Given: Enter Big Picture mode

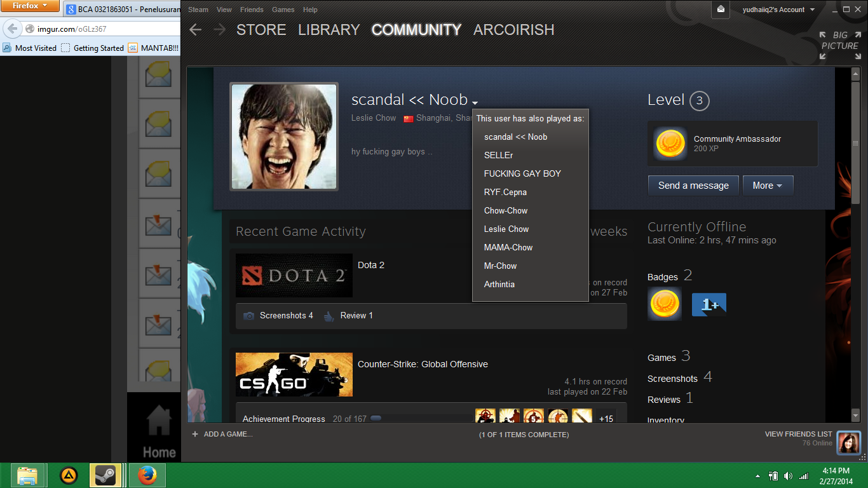Looking at the screenshot, I should (x=839, y=46).
